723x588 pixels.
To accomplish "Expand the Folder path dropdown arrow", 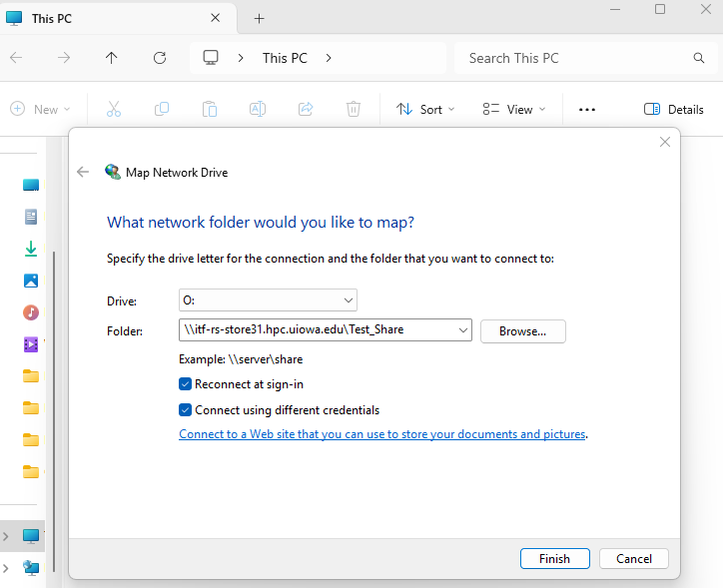I will [x=462, y=330].
